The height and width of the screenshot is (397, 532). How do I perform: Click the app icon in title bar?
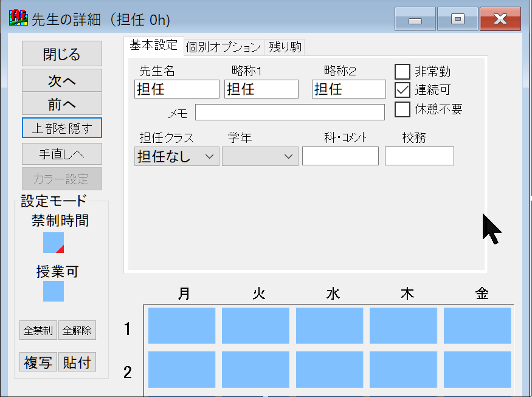18,18
